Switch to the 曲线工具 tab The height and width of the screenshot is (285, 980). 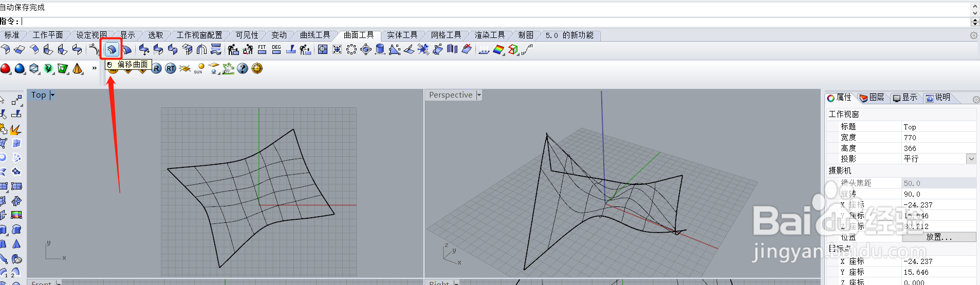315,35
